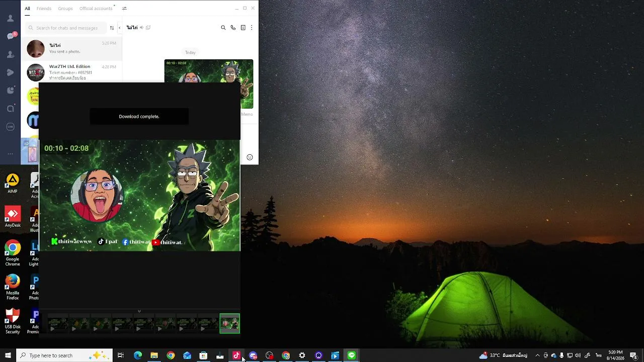Switch to the Official accounts tab
The height and width of the screenshot is (362, 644).
tap(96, 9)
